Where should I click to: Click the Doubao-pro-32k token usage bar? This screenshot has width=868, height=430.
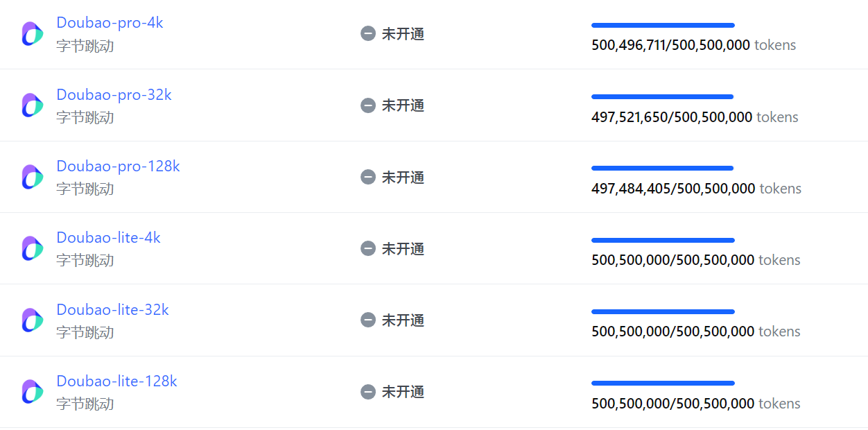point(662,97)
